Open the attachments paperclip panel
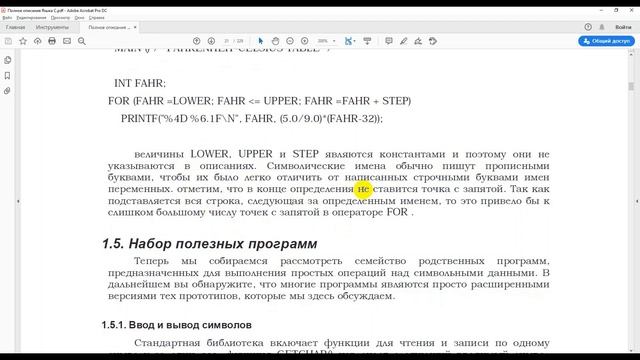The image size is (640, 360). tap(7, 91)
